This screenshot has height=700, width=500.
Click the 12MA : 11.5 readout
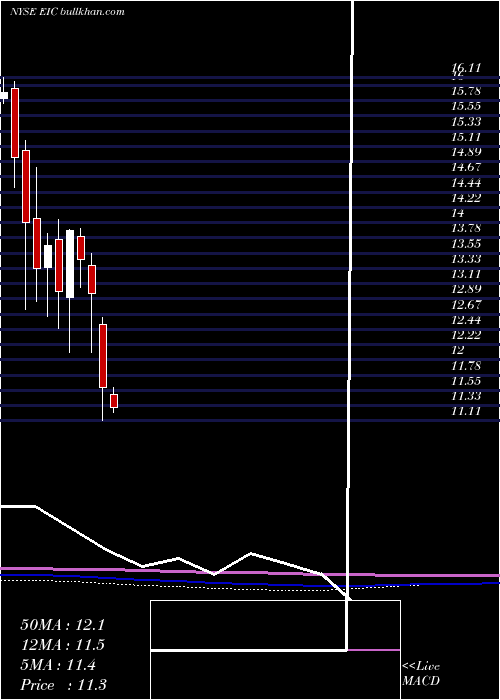point(62,645)
